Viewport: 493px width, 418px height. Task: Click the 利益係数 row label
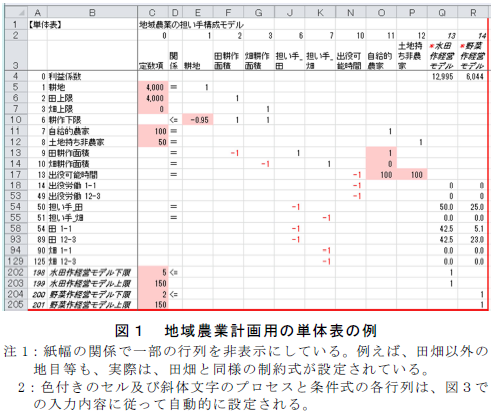(65, 76)
